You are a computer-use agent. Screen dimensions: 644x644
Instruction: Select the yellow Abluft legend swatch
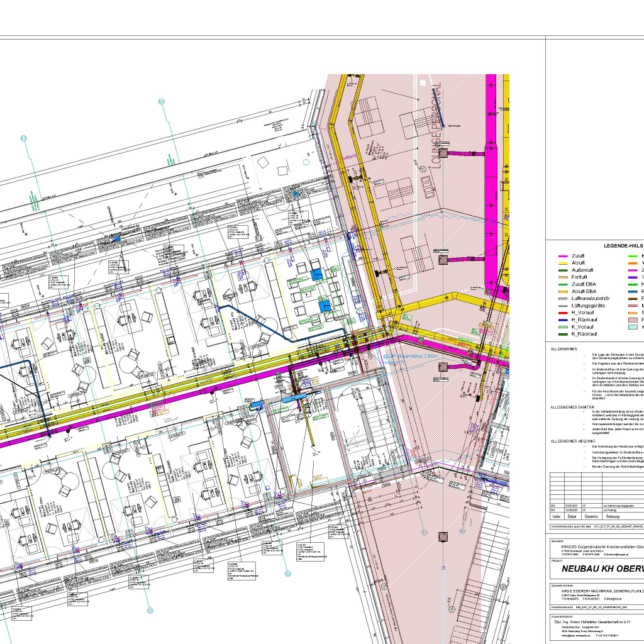[563, 264]
